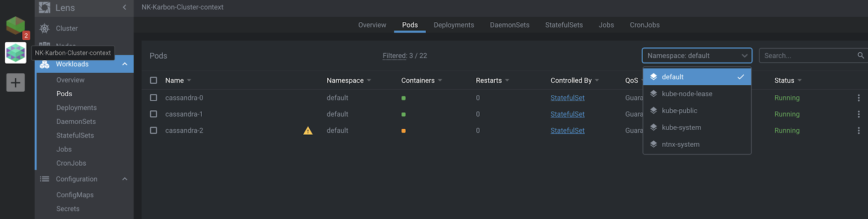Open the cassandra-2 row actions menu
The height and width of the screenshot is (219, 868).
pyautogui.click(x=858, y=130)
